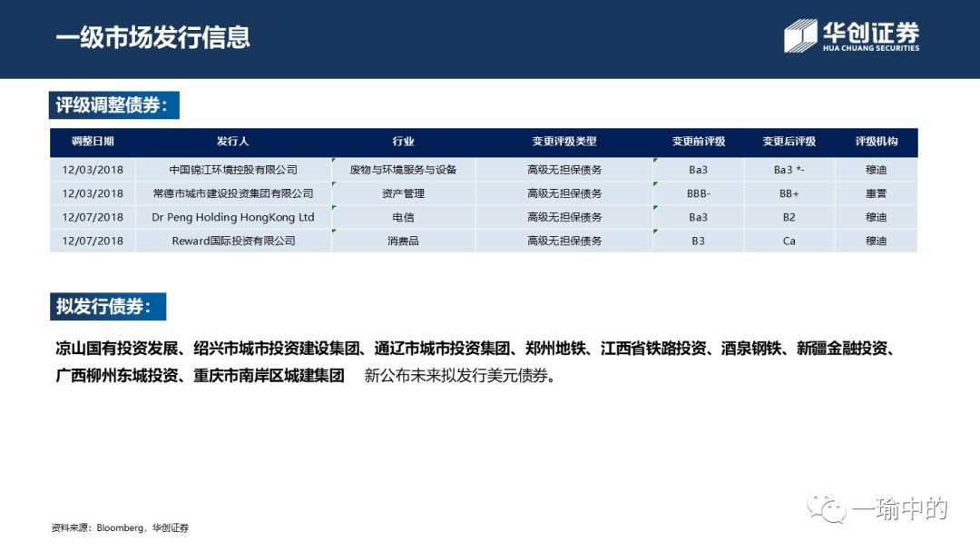This screenshot has height=552, width=980.
Task: Select issuer Dr Peng Holding HongKong Ltd
Action: 233,217
